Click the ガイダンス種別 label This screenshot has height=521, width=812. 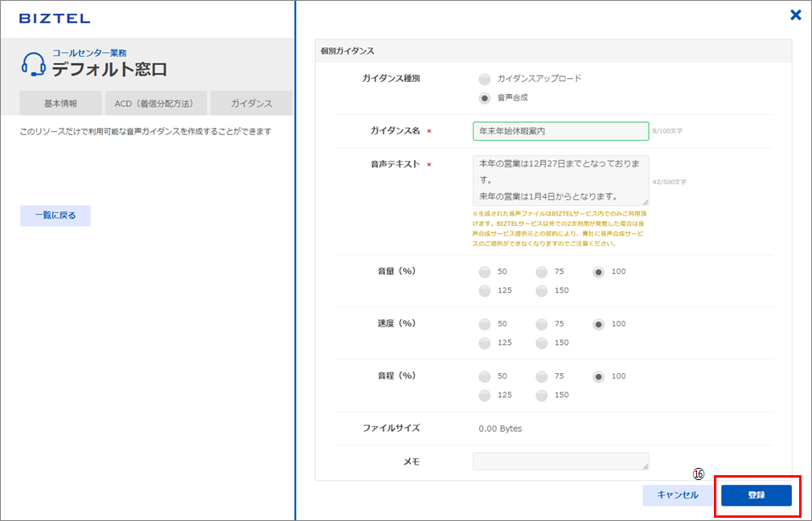point(391,79)
